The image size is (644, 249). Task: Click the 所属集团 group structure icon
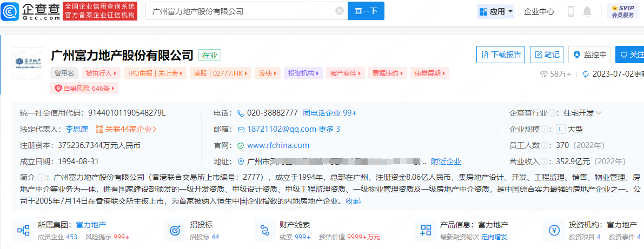23,231
